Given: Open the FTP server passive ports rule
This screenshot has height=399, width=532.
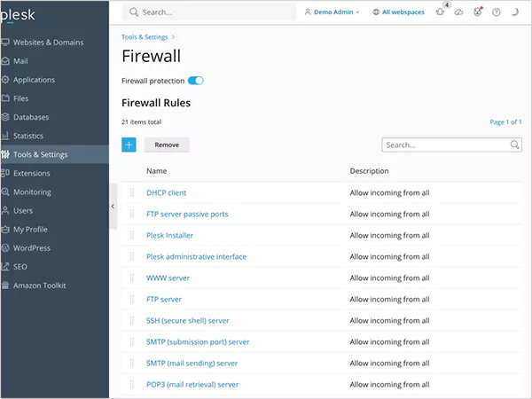Looking at the screenshot, I should [x=187, y=214].
